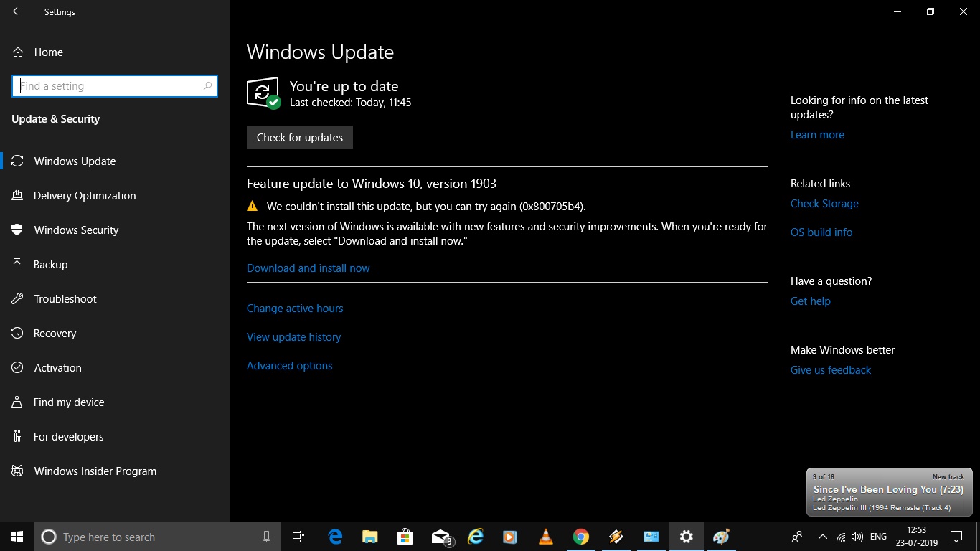Open the Action Center notifications icon
This screenshot has width=980, height=551.
[956, 537]
